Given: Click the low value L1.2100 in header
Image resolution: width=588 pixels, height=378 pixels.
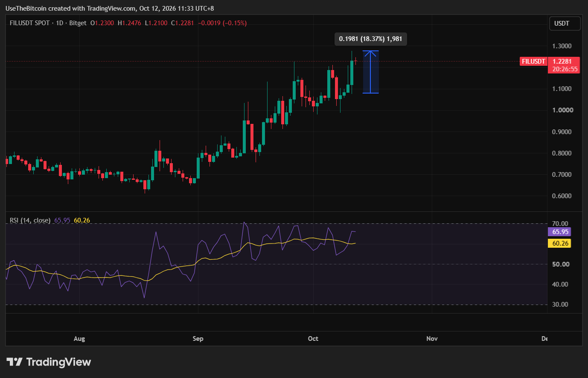Looking at the screenshot, I should (x=156, y=23).
